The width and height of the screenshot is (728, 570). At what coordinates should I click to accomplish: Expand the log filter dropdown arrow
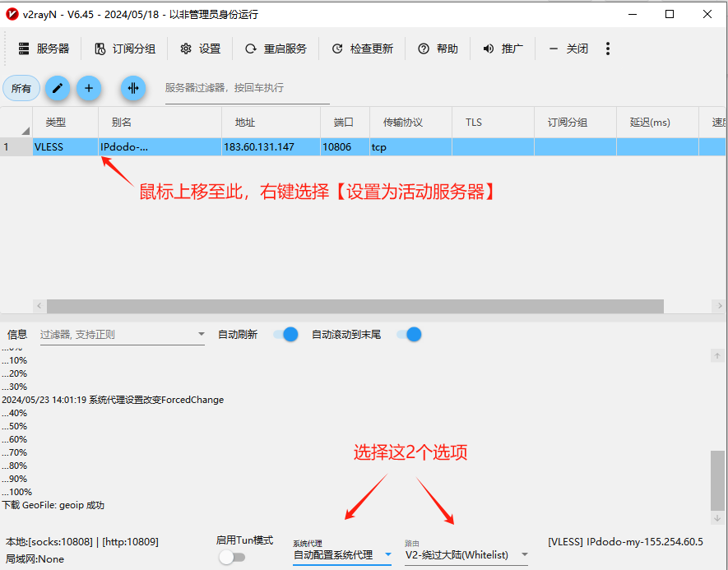pos(201,334)
